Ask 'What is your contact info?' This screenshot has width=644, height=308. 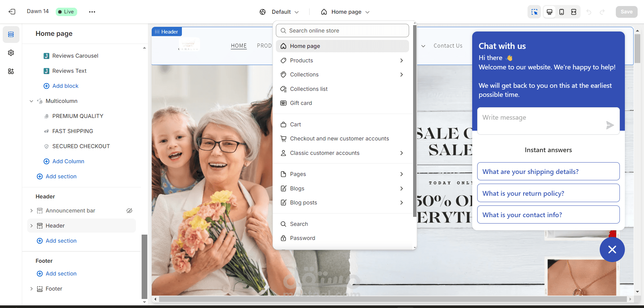pyautogui.click(x=548, y=214)
